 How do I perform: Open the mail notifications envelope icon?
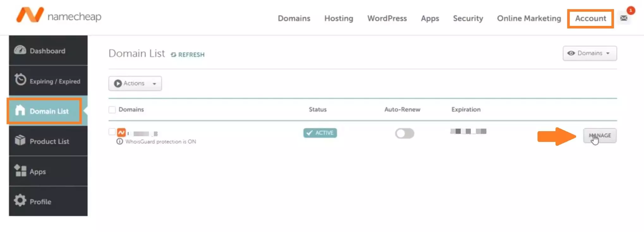(x=623, y=18)
